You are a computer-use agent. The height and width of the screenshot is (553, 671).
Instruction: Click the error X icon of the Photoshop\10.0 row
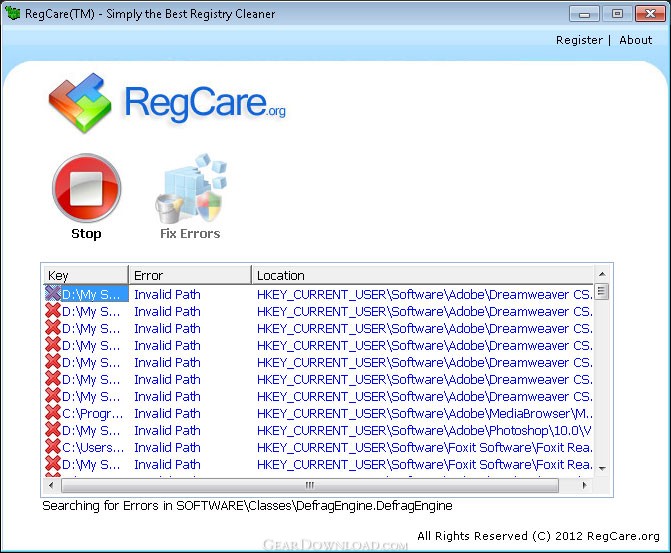pyautogui.click(x=53, y=430)
